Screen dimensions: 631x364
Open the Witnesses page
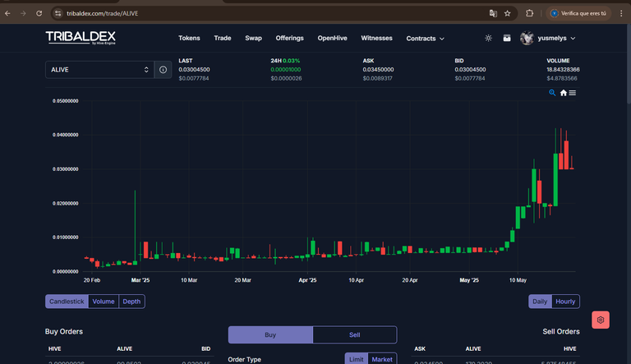(376, 38)
